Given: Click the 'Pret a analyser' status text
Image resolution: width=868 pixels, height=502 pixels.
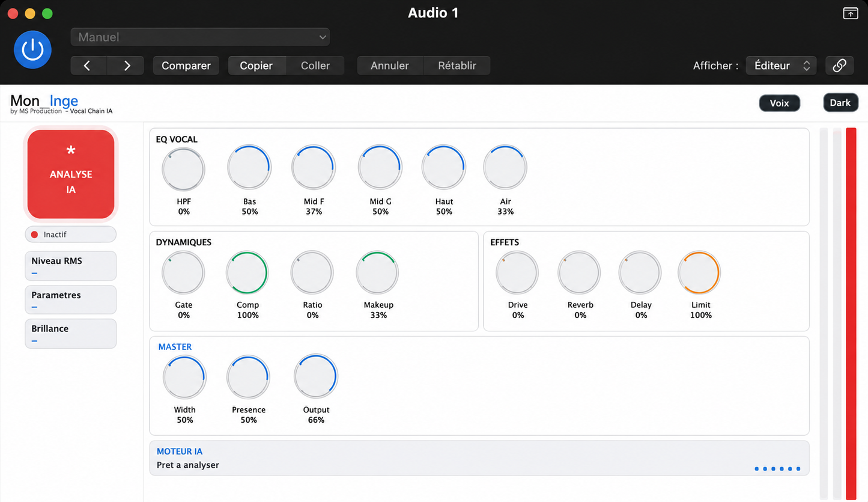Looking at the screenshot, I should [x=188, y=465].
